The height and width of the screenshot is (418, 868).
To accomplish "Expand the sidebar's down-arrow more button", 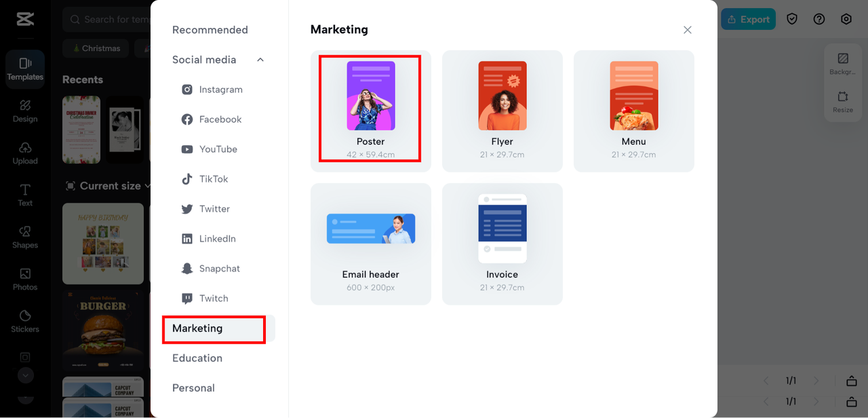I will [25, 375].
